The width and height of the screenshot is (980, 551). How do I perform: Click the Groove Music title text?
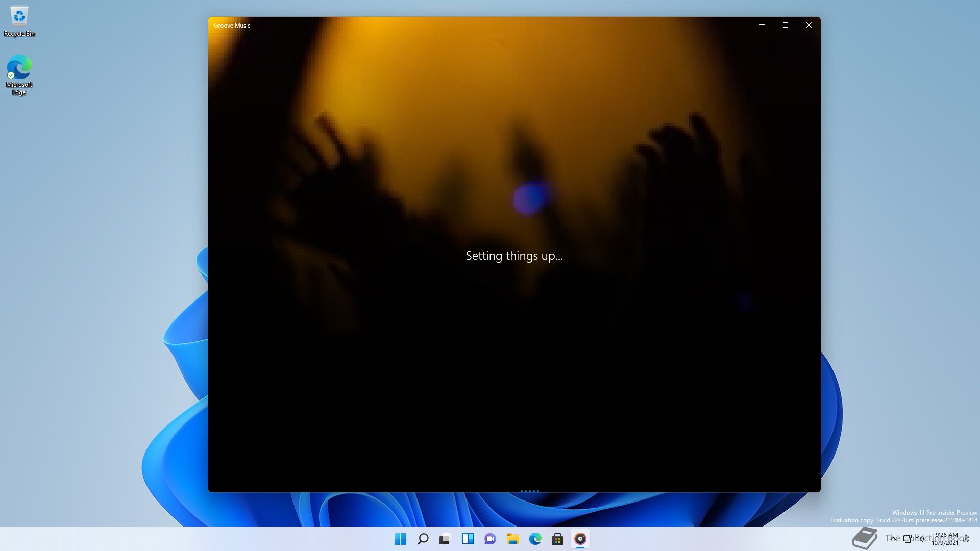[232, 26]
